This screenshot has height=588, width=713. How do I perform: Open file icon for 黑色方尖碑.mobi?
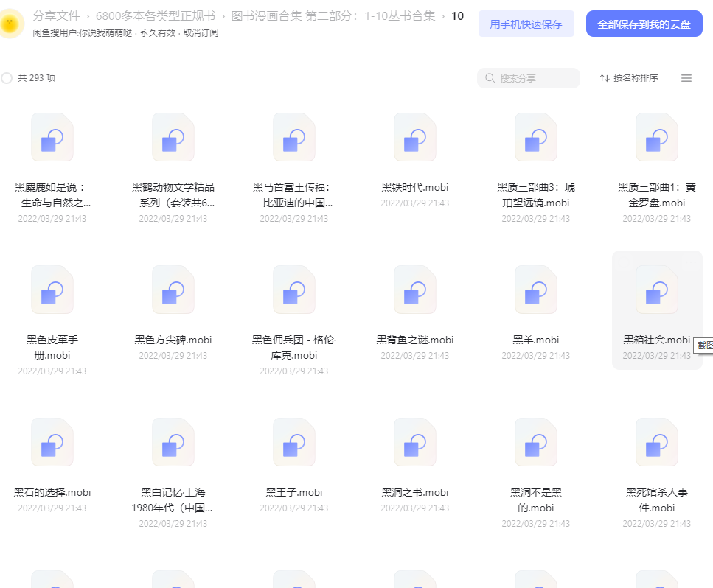[x=173, y=290]
